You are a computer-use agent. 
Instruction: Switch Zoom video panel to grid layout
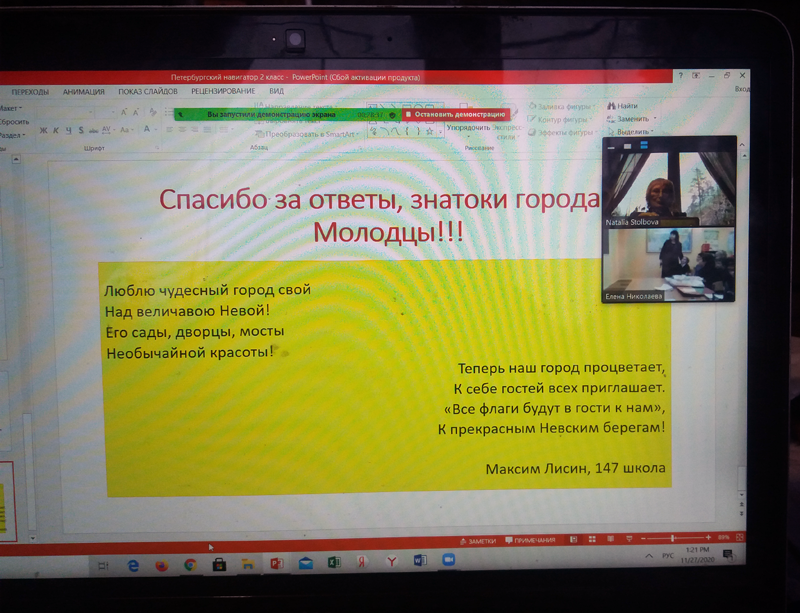[x=644, y=145]
